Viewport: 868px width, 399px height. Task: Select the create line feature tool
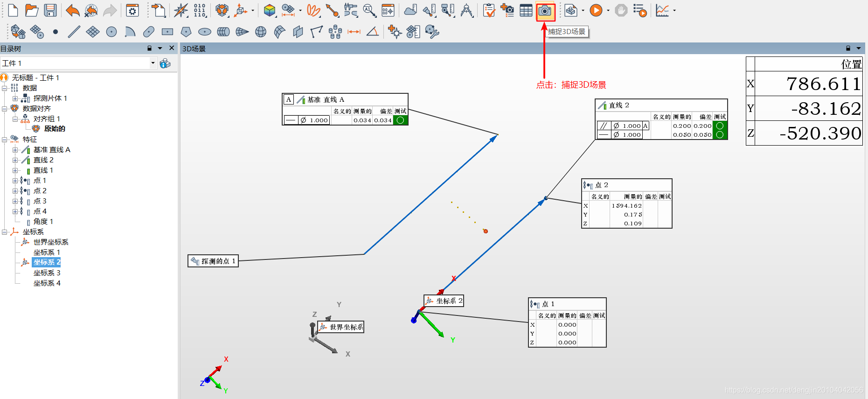click(74, 32)
